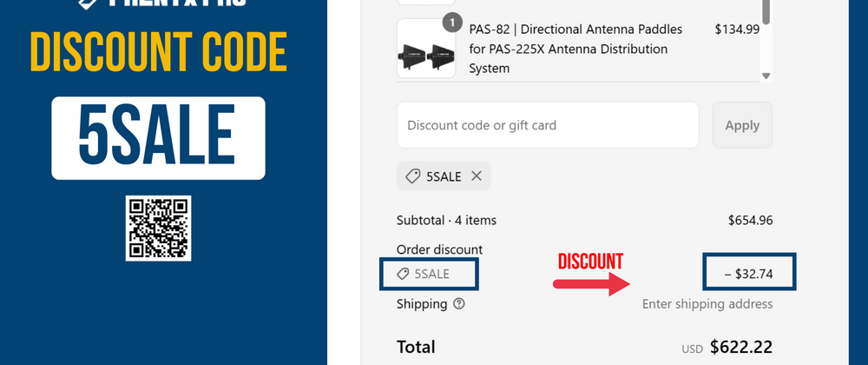This screenshot has width=868, height=365.
Task: Click the red DISCOUNT arrow
Action: [x=593, y=282]
